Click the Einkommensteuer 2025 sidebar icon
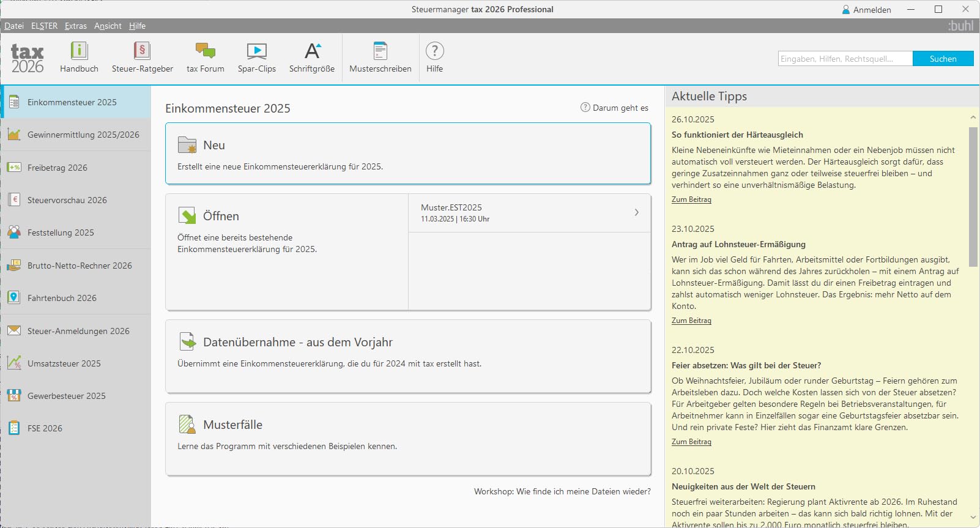Image resolution: width=980 pixels, height=528 pixels. [14, 102]
